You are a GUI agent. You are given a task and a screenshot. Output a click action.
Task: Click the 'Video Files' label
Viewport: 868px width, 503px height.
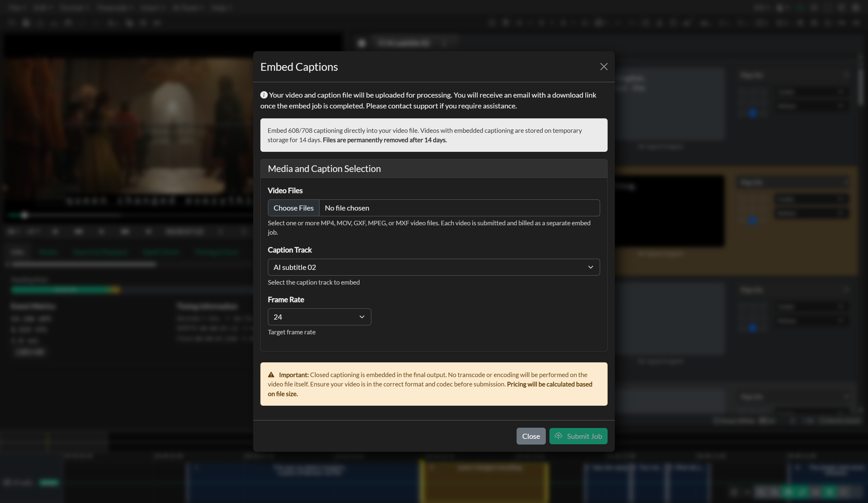point(285,191)
